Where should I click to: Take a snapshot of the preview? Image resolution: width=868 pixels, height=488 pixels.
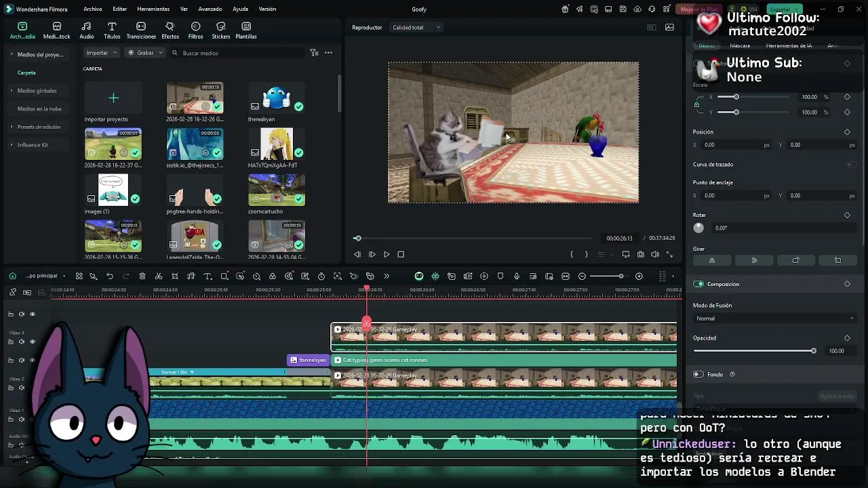coord(640,254)
